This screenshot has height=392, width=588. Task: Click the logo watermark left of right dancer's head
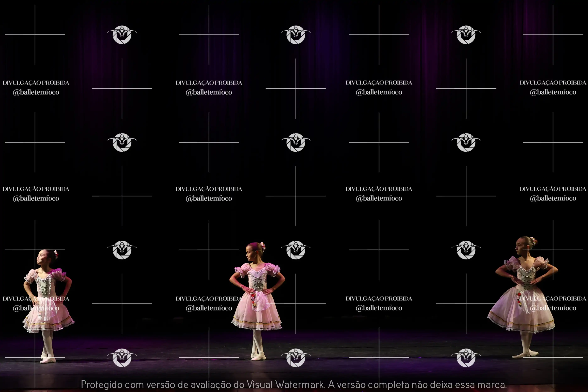(466, 250)
